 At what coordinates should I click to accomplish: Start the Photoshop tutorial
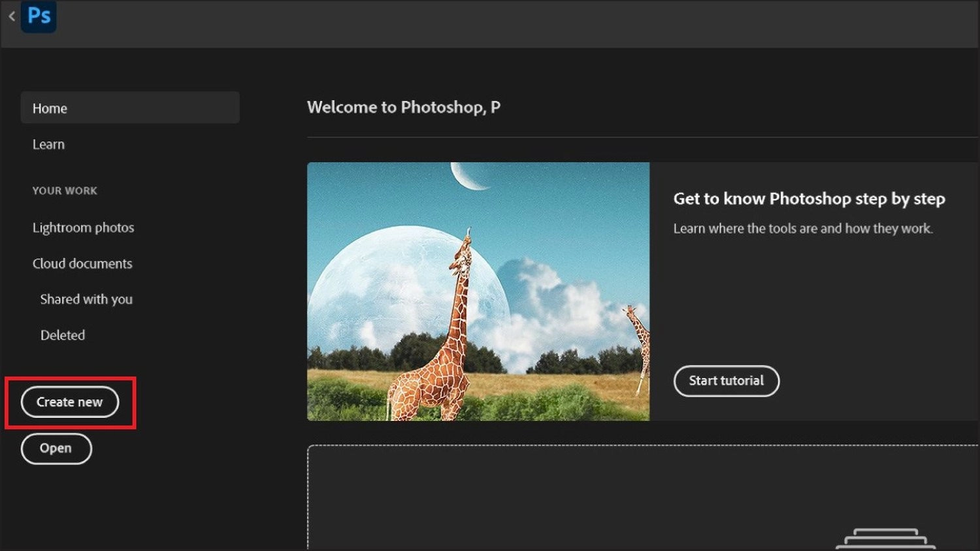[727, 381]
